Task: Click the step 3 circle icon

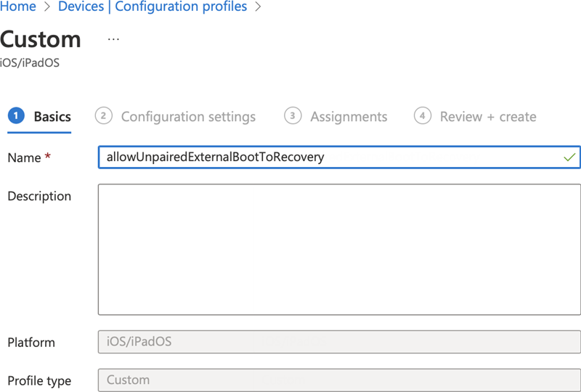Action: click(293, 115)
